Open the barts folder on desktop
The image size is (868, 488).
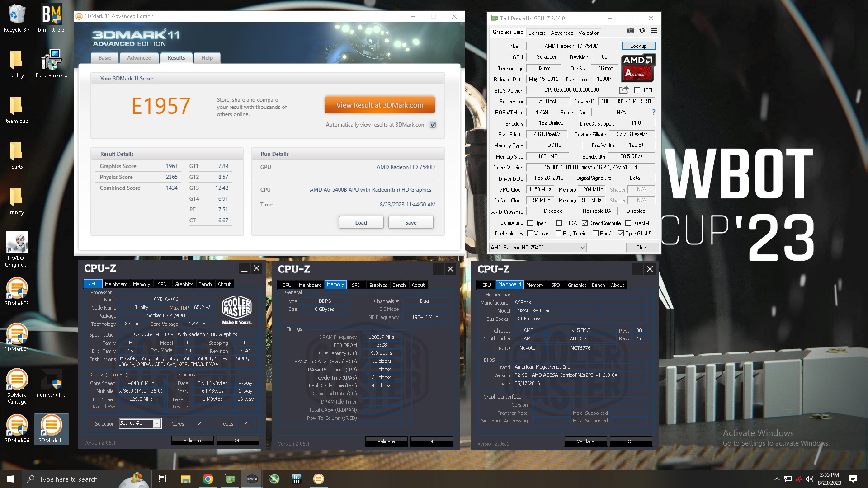click(17, 155)
